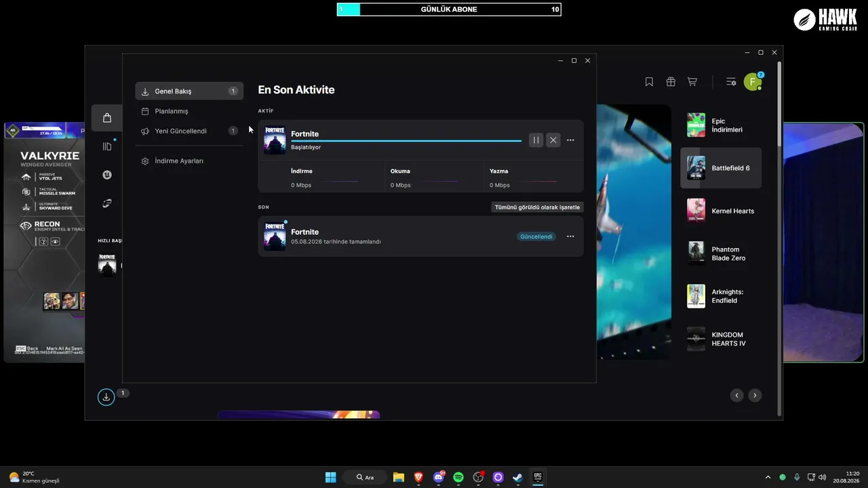Open the Library icon in launcher sidebar
Image resolution: width=868 pixels, height=488 pixels.
pyautogui.click(x=107, y=146)
